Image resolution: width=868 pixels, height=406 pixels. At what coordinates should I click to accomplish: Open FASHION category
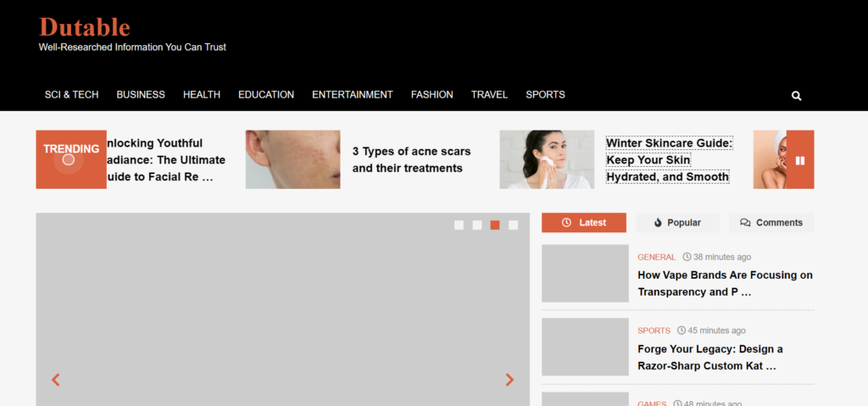point(431,95)
